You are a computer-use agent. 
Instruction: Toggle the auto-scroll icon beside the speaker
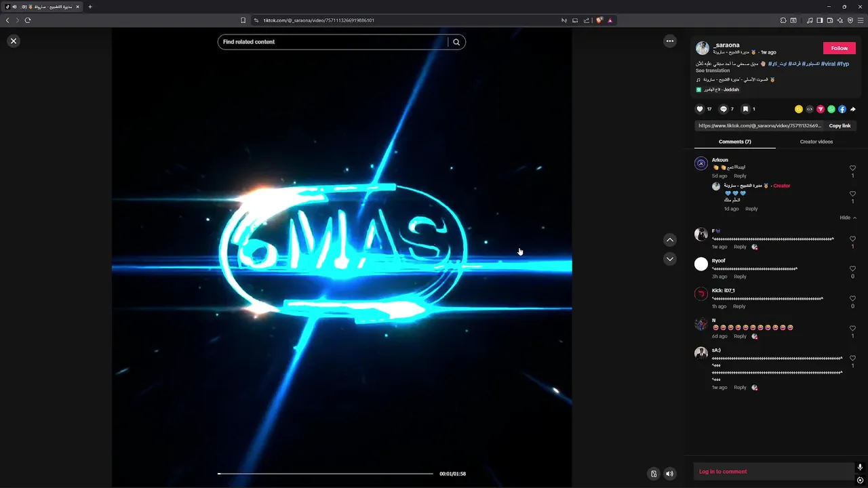pos(654,474)
